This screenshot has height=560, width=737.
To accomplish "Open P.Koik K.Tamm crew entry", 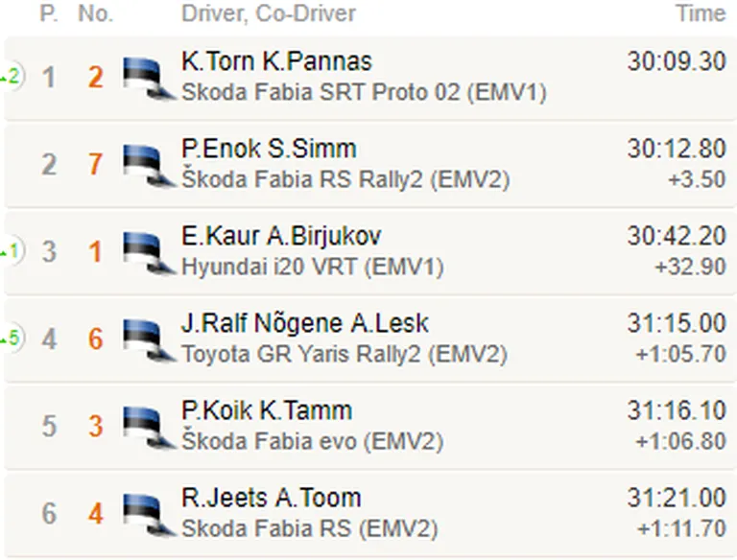I will click(267, 410).
